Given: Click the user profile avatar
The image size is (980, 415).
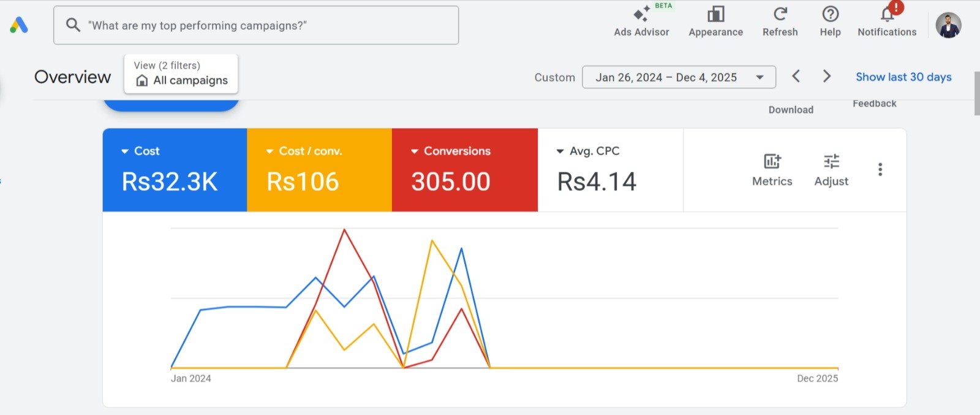Looking at the screenshot, I should point(948,25).
